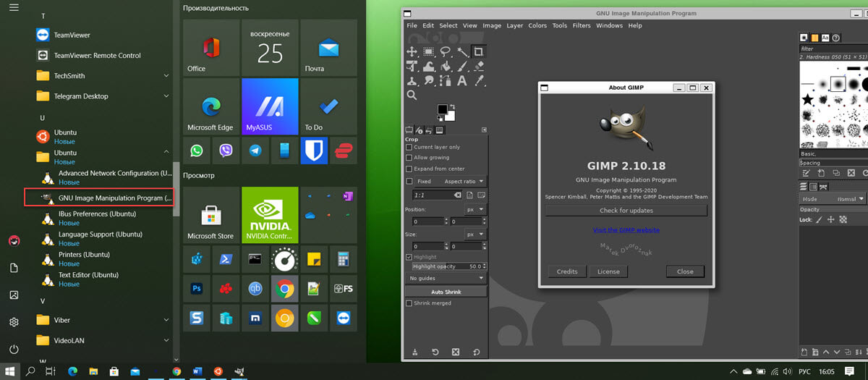Select the Smudge tool
This screenshot has width=868, height=380.
click(x=428, y=80)
